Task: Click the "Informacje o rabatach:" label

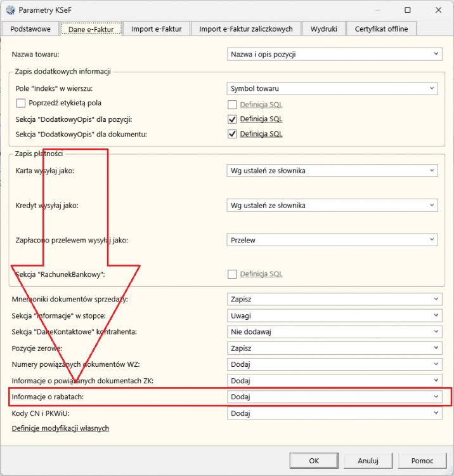Action: pyautogui.click(x=48, y=397)
